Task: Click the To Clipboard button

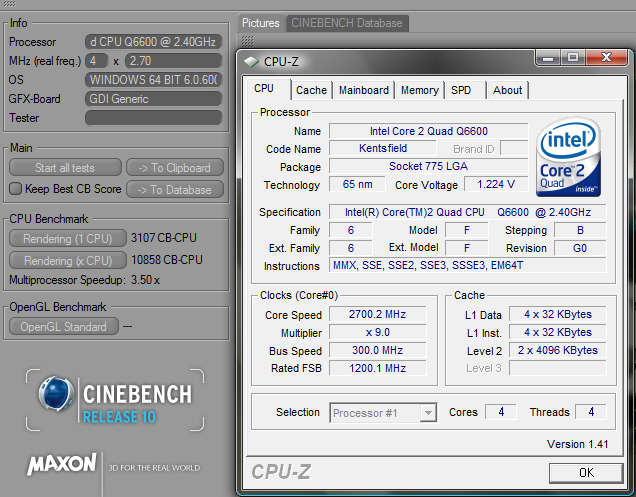Action: tap(175, 168)
